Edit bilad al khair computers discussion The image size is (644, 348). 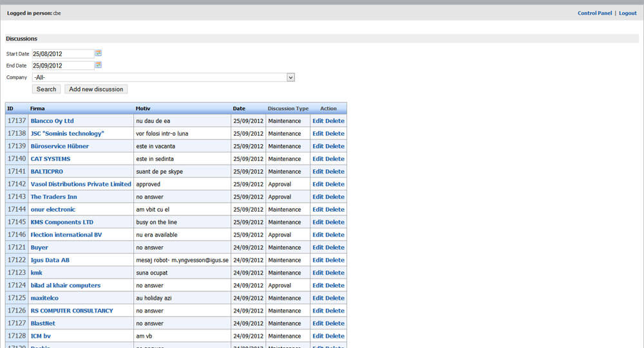318,286
